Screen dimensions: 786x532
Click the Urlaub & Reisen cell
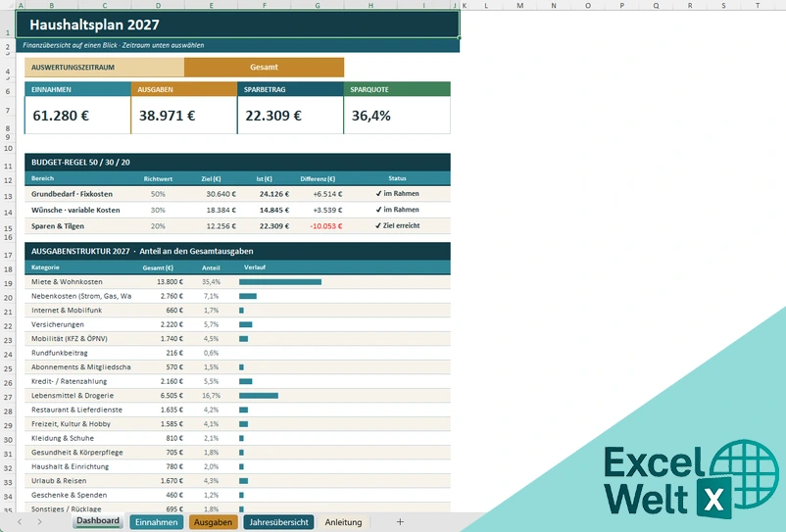click(77, 481)
